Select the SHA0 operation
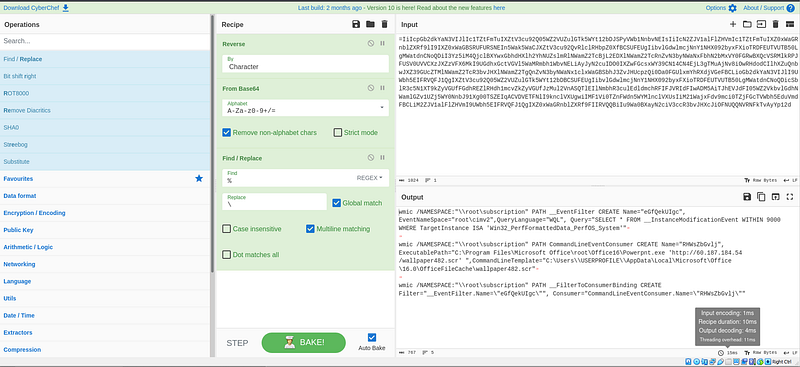 click(x=105, y=127)
